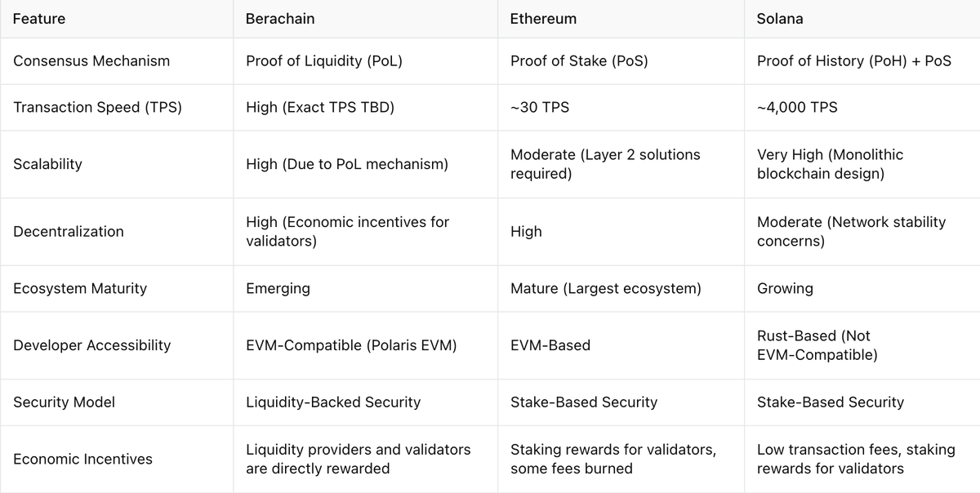Select the Mature (Largest ecosystem) cell
Viewport: 980px width, 493px height.
pyautogui.click(x=605, y=288)
